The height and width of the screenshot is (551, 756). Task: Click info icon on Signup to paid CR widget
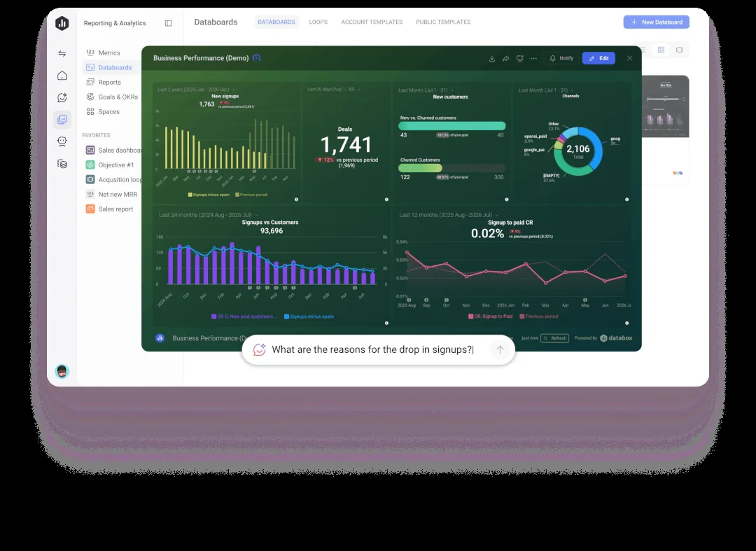(x=626, y=323)
